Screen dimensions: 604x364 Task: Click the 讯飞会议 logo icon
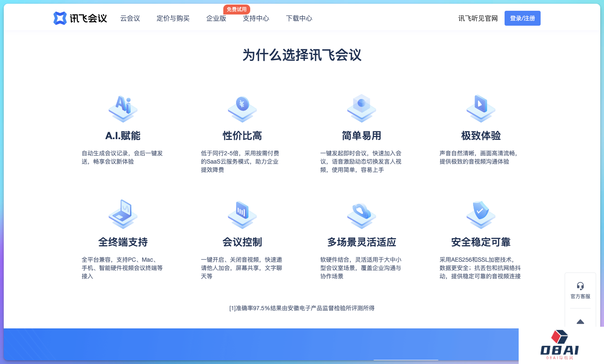click(60, 18)
